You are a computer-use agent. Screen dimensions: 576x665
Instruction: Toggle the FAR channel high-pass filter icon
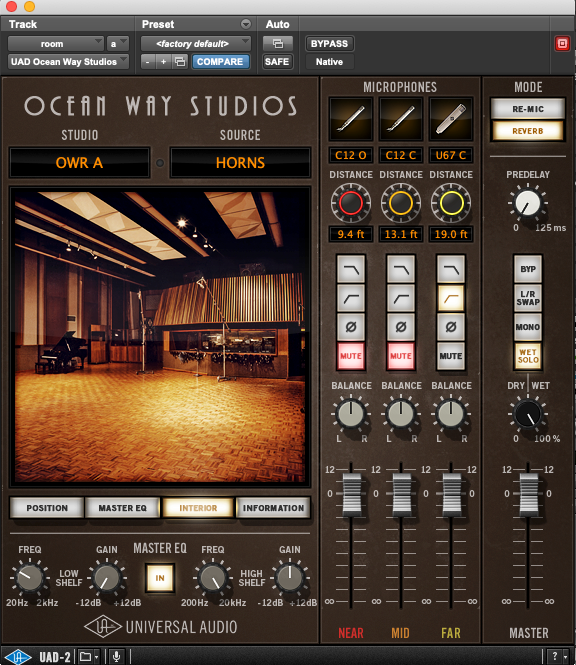click(x=451, y=299)
